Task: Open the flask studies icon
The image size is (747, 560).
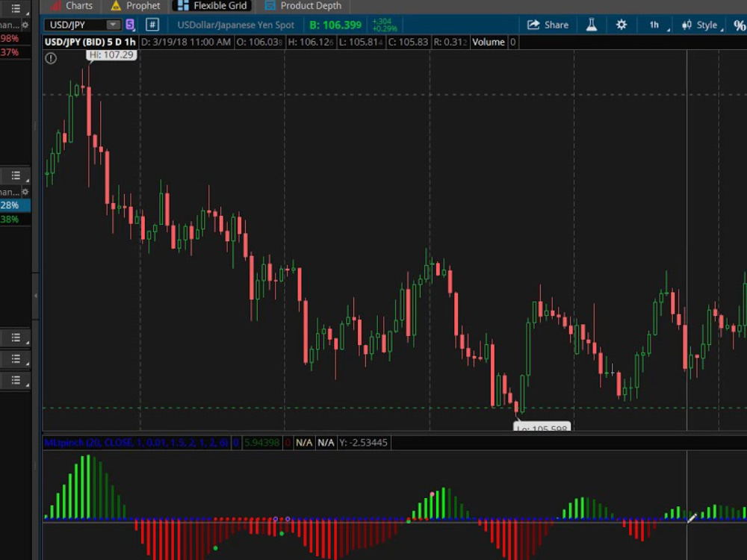Action: 591,25
